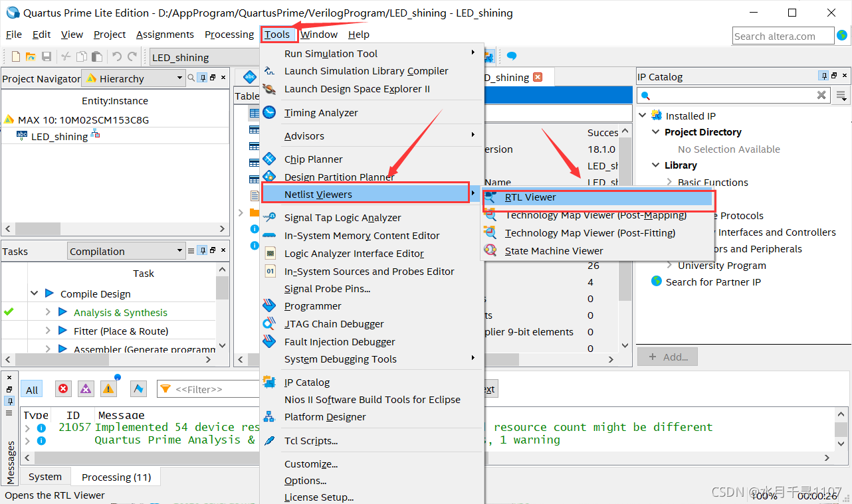The height and width of the screenshot is (504, 852).
Task: Expand the Analysis & Synthesis task
Action: [x=48, y=312]
